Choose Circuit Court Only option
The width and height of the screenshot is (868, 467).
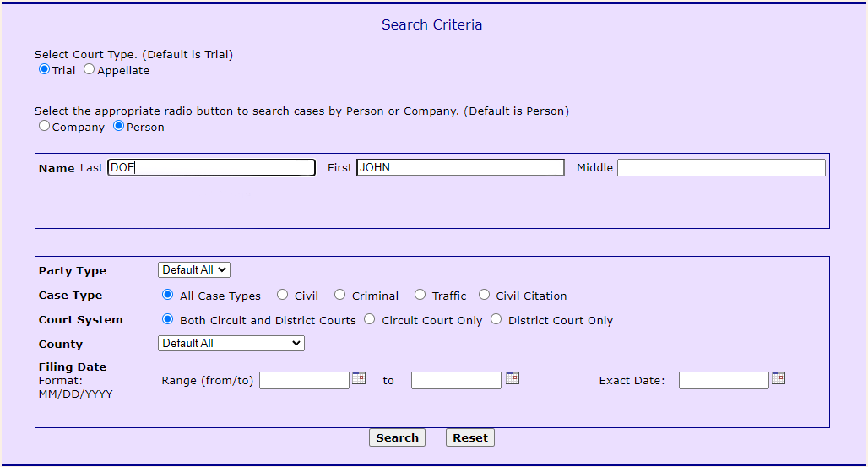coord(370,320)
